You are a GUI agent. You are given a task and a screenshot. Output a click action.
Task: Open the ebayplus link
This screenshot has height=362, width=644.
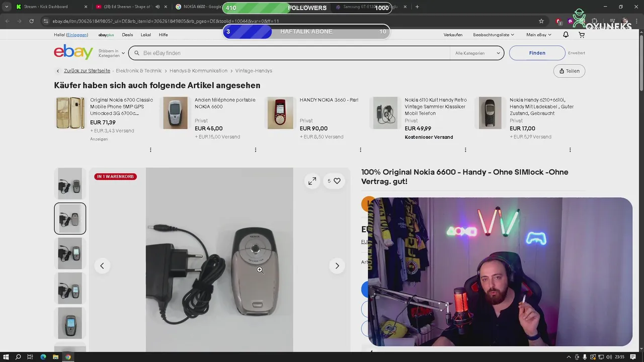click(106, 35)
